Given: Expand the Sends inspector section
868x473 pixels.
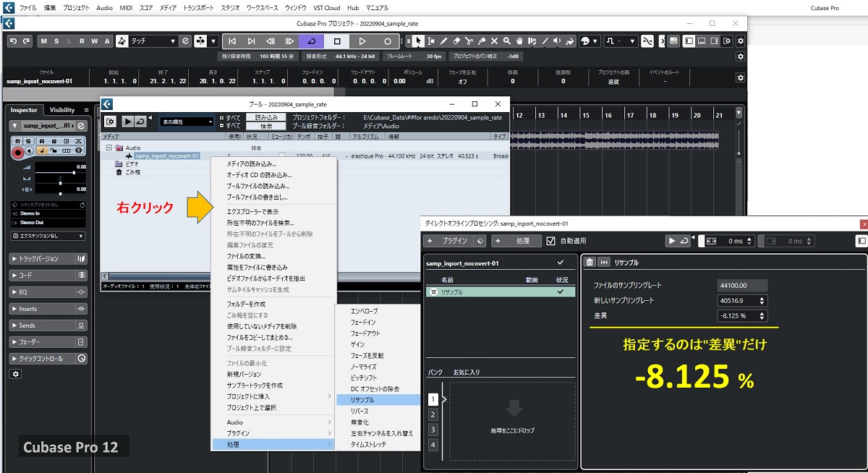Looking at the screenshot, I should click(48, 325).
